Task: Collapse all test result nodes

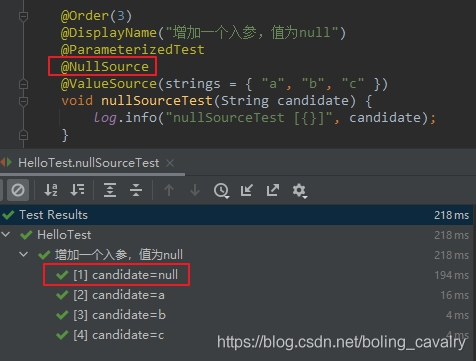Action: 136,190
